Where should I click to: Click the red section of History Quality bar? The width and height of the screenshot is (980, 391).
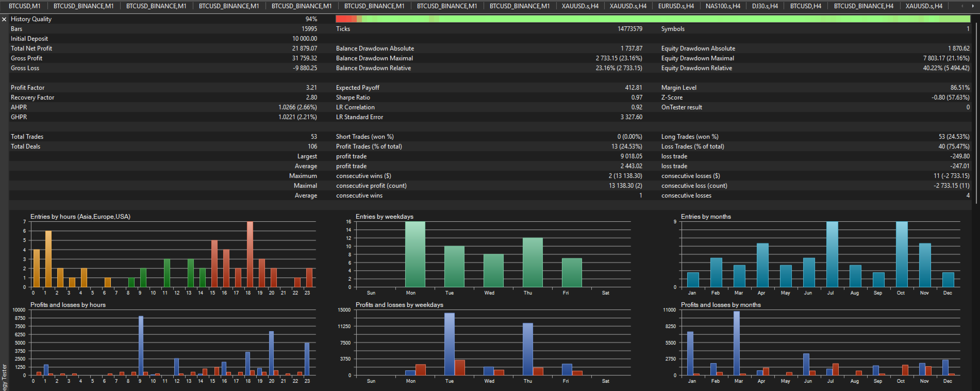point(345,19)
